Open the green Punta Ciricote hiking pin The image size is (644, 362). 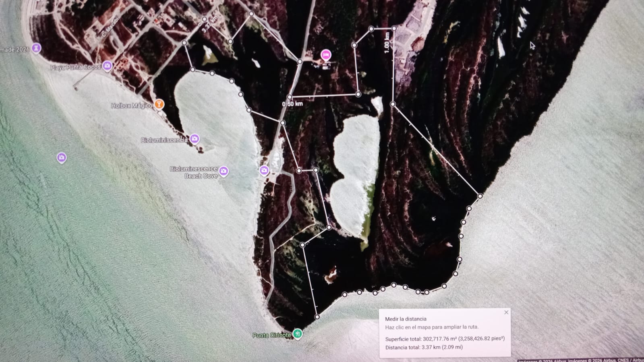298,333
